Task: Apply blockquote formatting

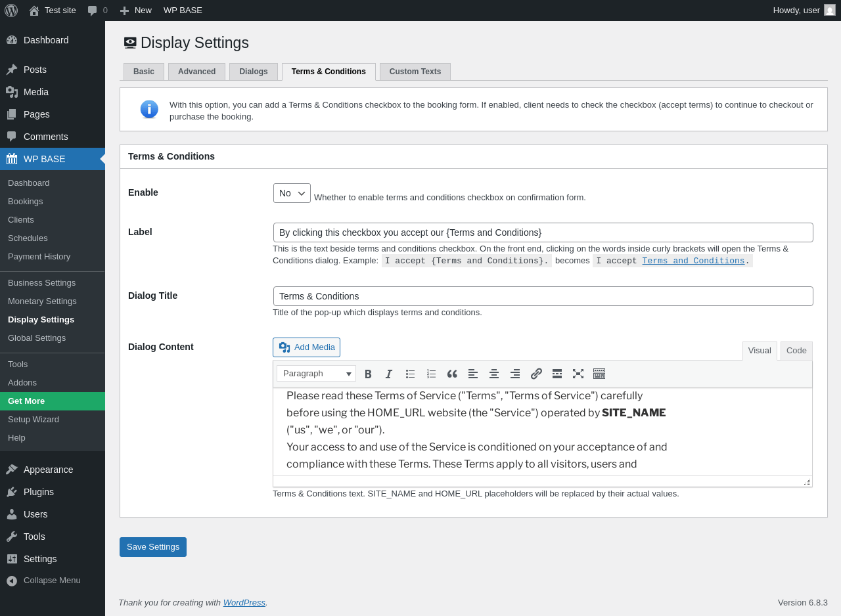Action: (452, 374)
